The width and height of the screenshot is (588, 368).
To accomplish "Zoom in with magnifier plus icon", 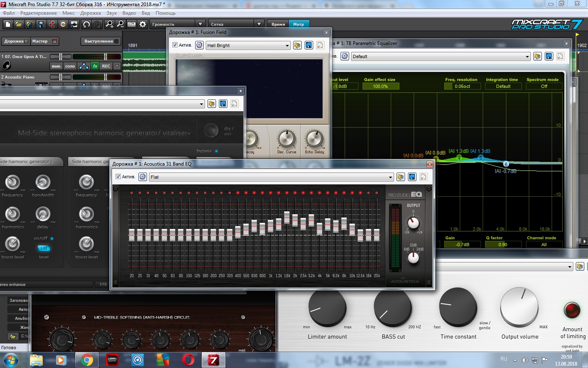I will 109,25.
